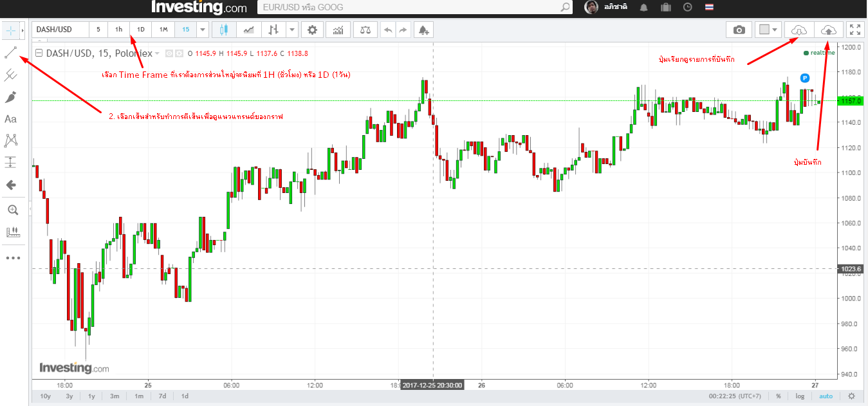Select the crosshair cursor tool
868x406 pixels.
click(x=11, y=30)
